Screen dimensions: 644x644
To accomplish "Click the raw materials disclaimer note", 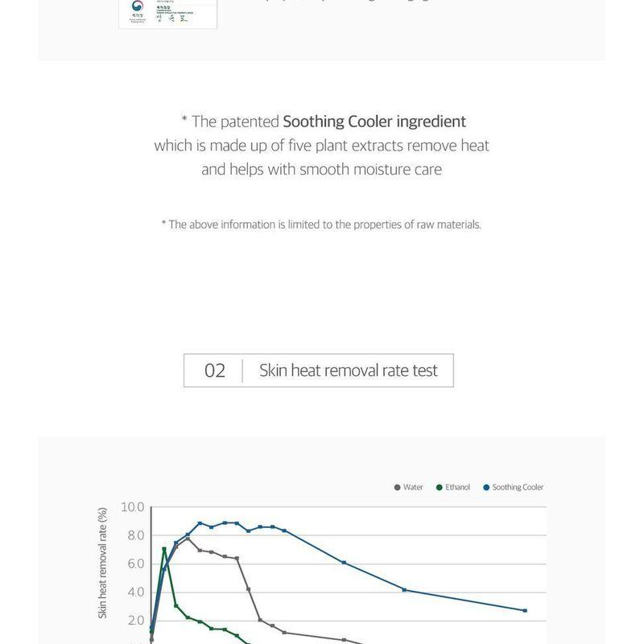I will click(321, 225).
